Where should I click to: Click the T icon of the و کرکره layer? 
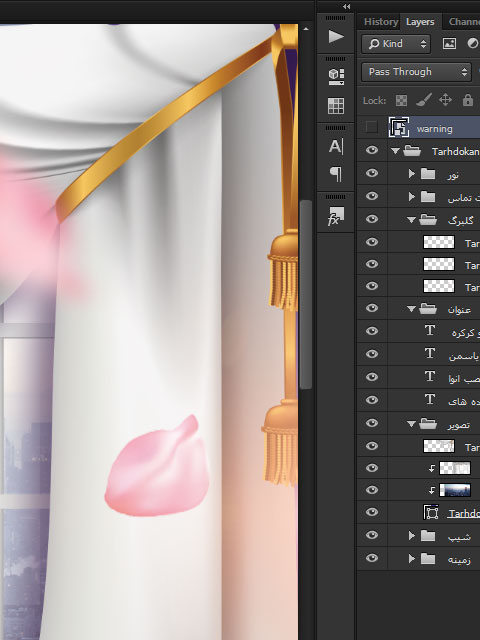(x=429, y=331)
